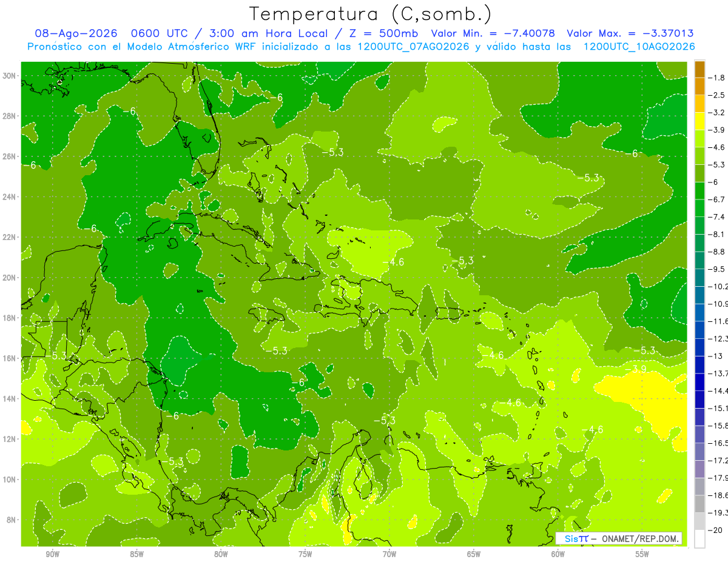Click the dark blue swatch between -13 and -13.7
728x562 pixels.
pyautogui.click(x=699, y=365)
